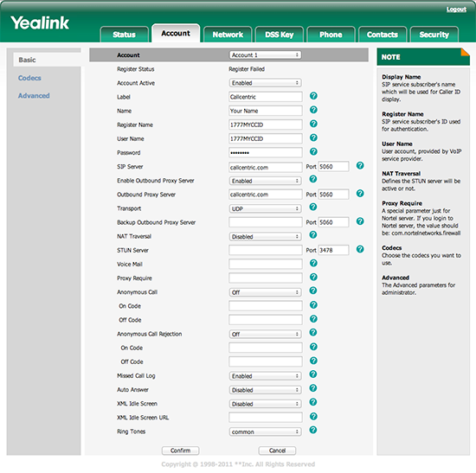Select the Account tab
Image resolution: width=476 pixels, height=473 pixels.
[176, 34]
